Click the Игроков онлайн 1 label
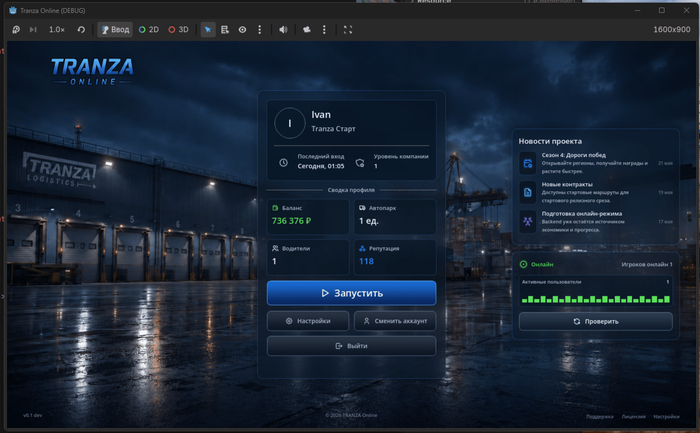This screenshot has width=700, height=433. pyautogui.click(x=646, y=264)
